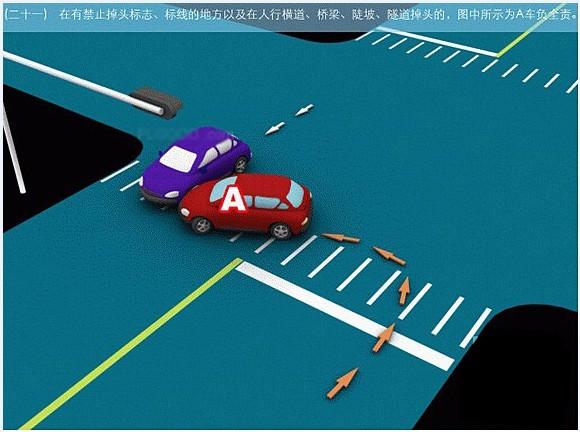Click the white letter A on the red car
Viewport: 580px width, 432px height.
pyautogui.click(x=233, y=199)
